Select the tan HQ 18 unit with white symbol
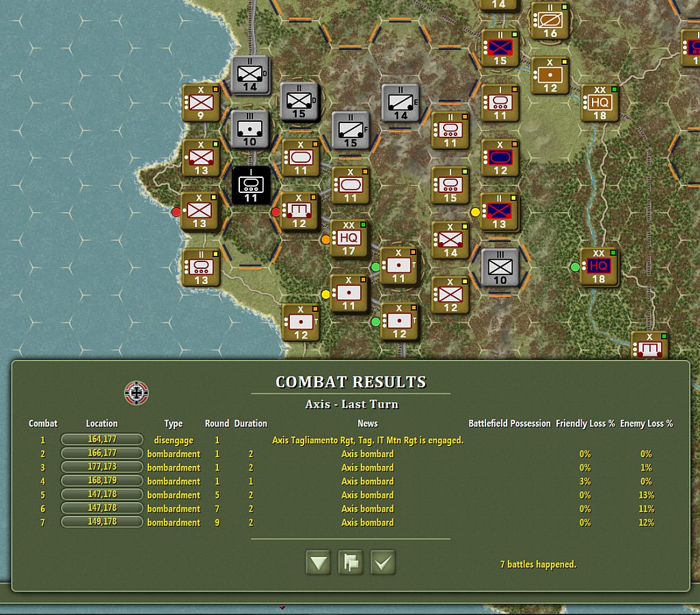 tap(600, 103)
